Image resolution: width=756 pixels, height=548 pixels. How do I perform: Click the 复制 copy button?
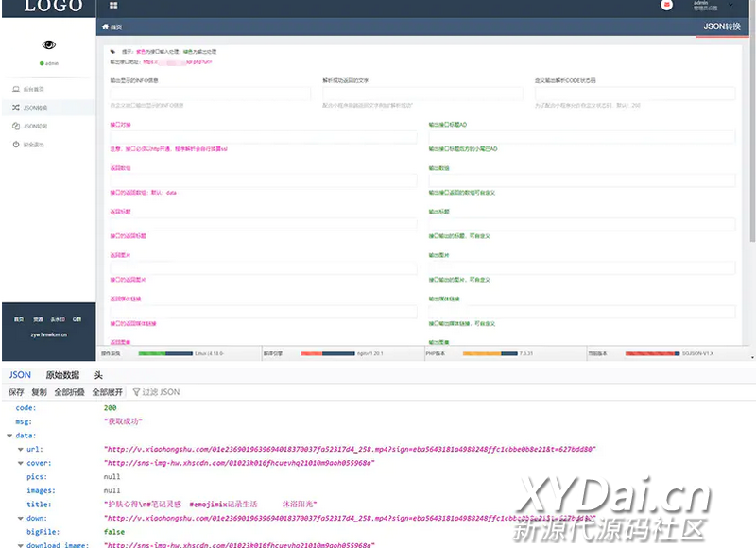39,392
